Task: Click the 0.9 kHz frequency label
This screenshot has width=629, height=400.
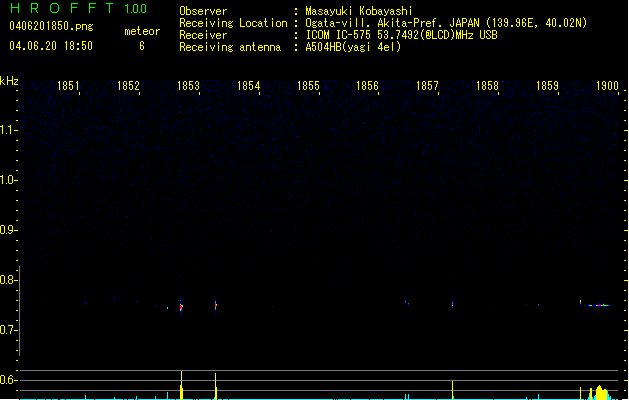Action: click(8, 230)
